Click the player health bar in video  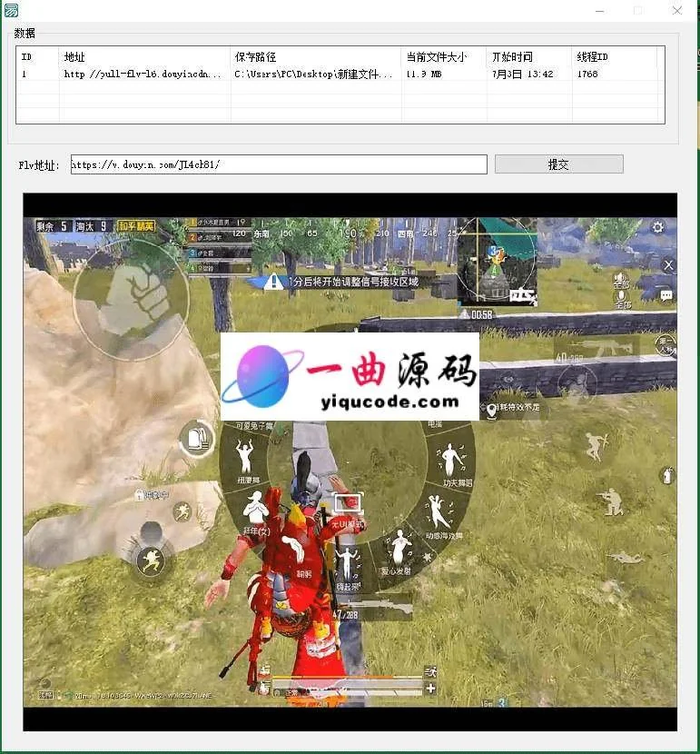pos(346,677)
